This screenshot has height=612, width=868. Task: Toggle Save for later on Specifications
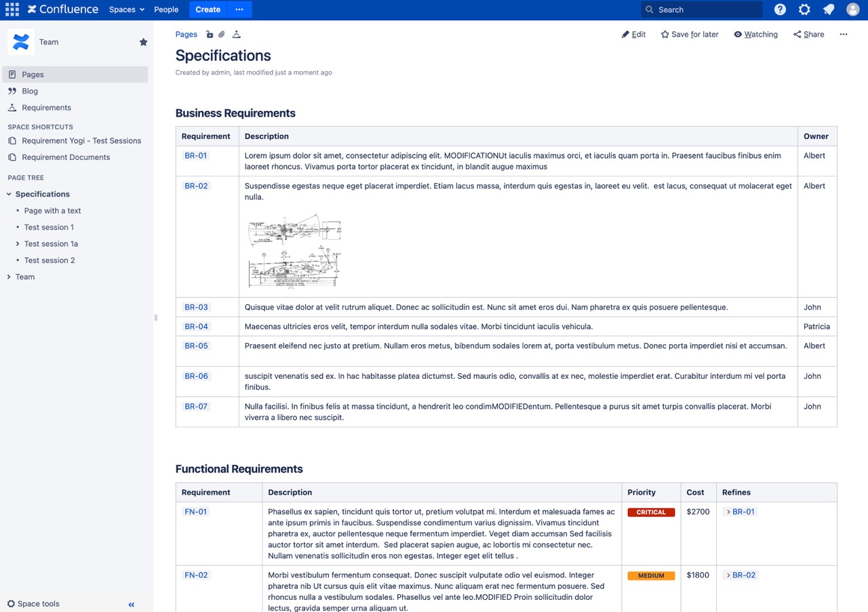coord(689,34)
